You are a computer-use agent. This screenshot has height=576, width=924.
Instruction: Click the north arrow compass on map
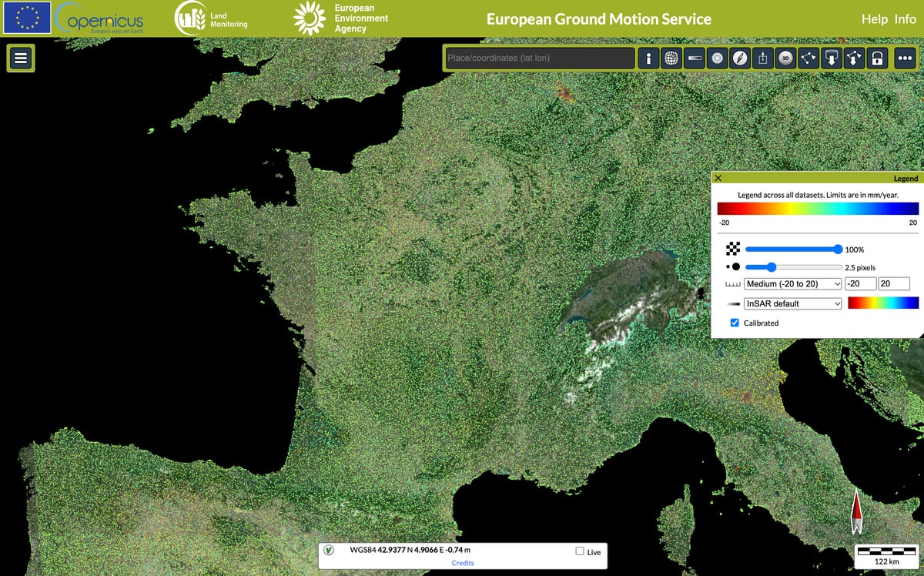(x=856, y=511)
